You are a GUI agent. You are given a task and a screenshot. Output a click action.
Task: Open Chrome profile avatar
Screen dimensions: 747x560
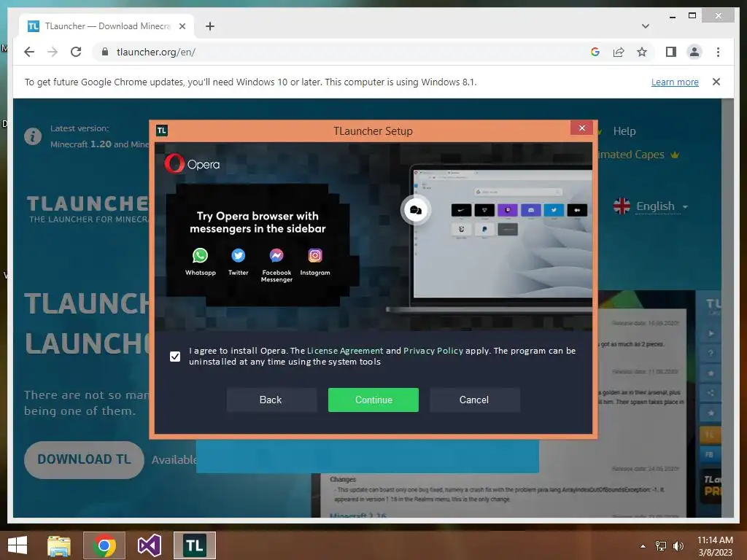click(x=694, y=52)
